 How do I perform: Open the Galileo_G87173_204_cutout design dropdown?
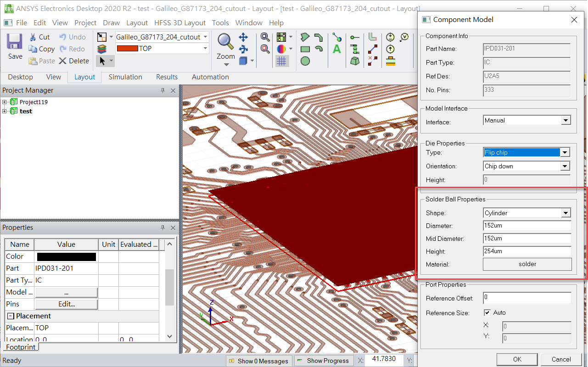[x=205, y=37]
